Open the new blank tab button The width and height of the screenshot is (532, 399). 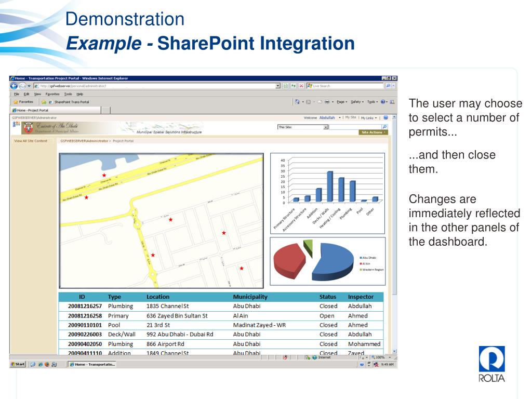(x=106, y=110)
